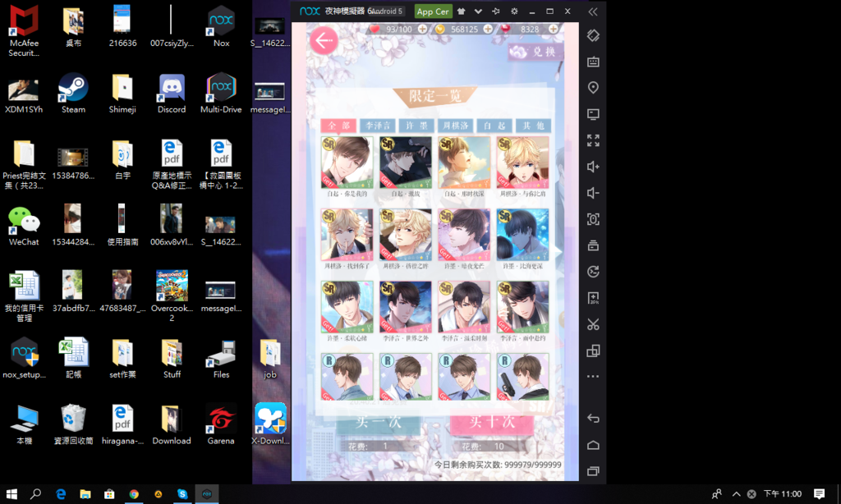
Task: Select the hiragana PDF file on desktop
Action: (122, 425)
